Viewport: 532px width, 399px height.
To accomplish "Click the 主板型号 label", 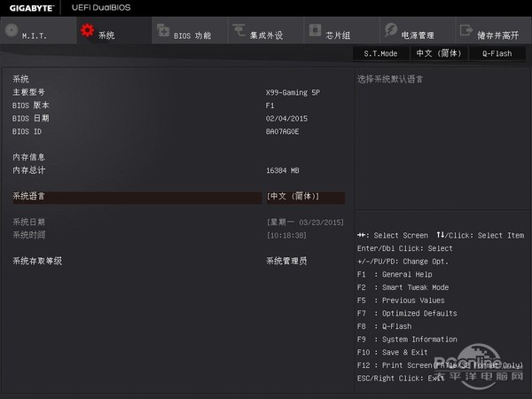I will (29, 92).
